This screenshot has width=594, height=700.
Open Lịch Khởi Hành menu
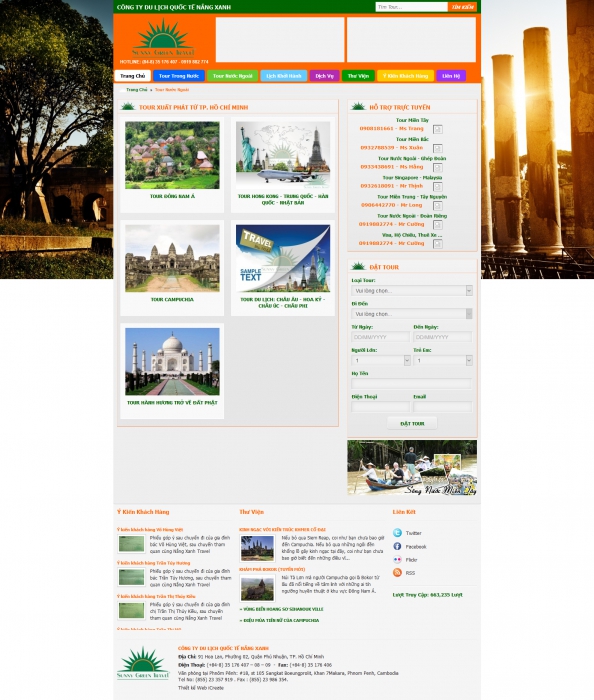[x=284, y=76]
